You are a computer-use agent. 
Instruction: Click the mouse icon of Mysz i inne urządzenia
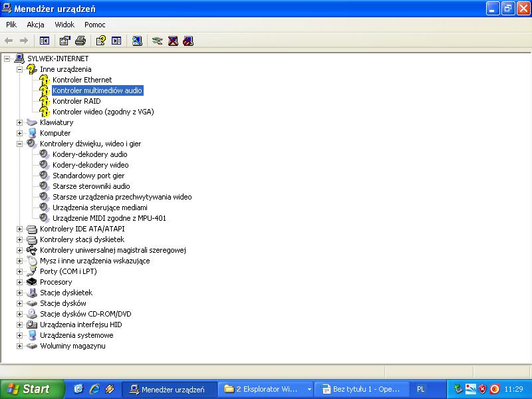pyautogui.click(x=32, y=261)
